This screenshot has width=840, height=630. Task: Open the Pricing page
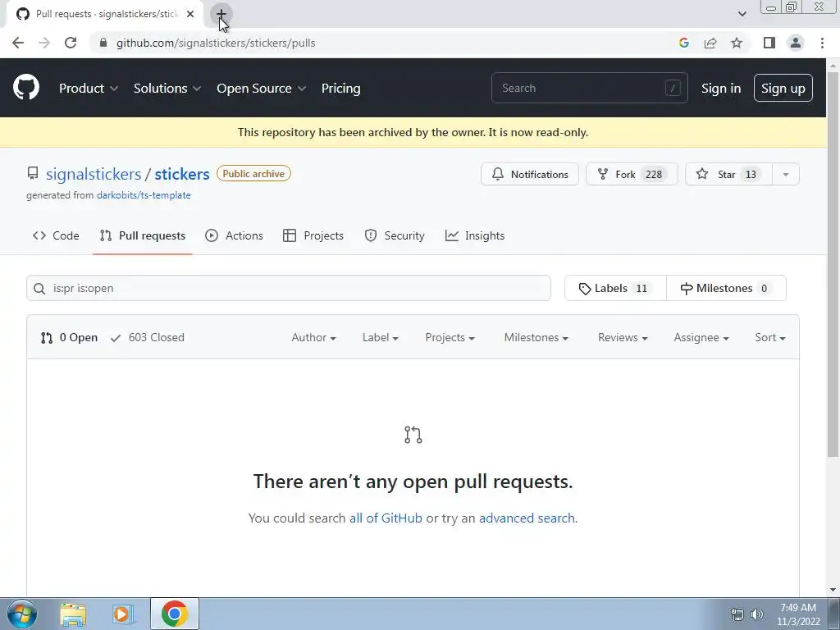click(x=340, y=89)
